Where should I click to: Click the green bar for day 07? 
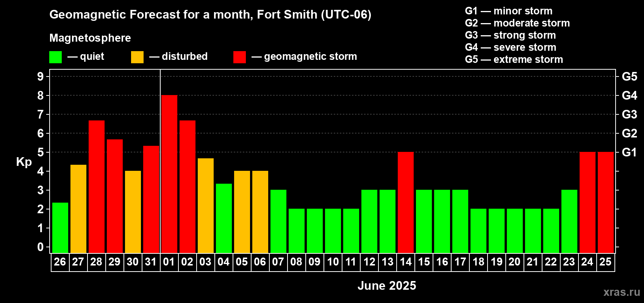pyautogui.click(x=278, y=221)
